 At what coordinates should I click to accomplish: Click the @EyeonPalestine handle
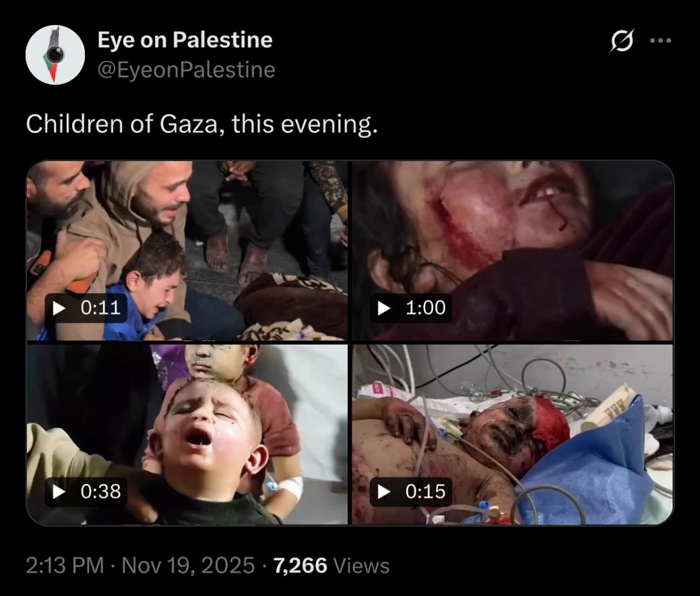(x=186, y=70)
